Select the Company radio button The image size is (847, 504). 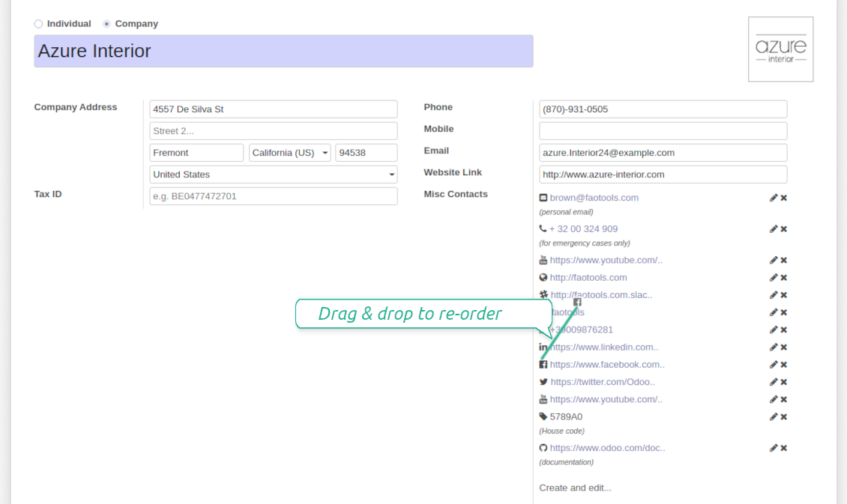click(106, 24)
